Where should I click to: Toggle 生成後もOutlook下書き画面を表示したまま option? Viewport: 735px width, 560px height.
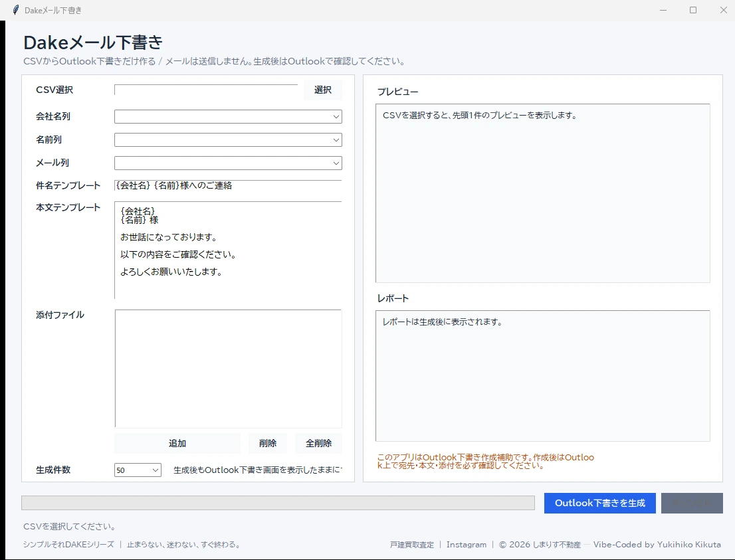pyautogui.click(x=258, y=470)
